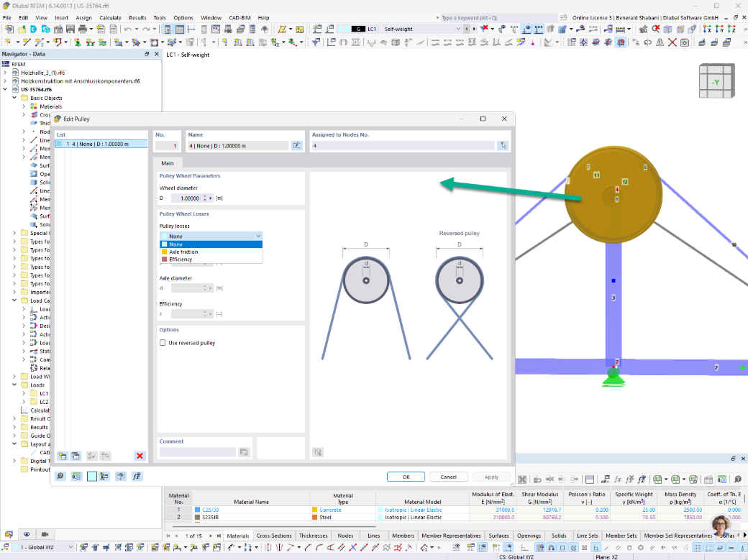Open the Calculate menu
The width and height of the screenshot is (748, 560).
tap(110, 18)
